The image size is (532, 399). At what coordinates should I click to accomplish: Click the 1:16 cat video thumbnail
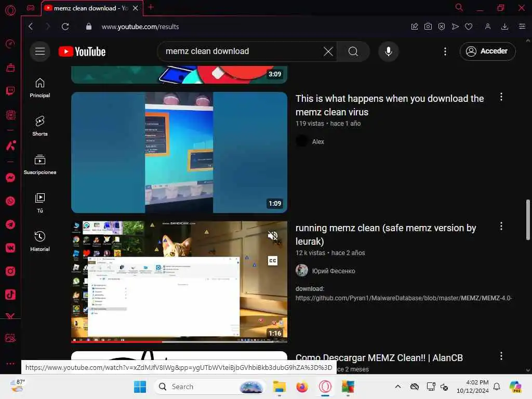point(179,282)
